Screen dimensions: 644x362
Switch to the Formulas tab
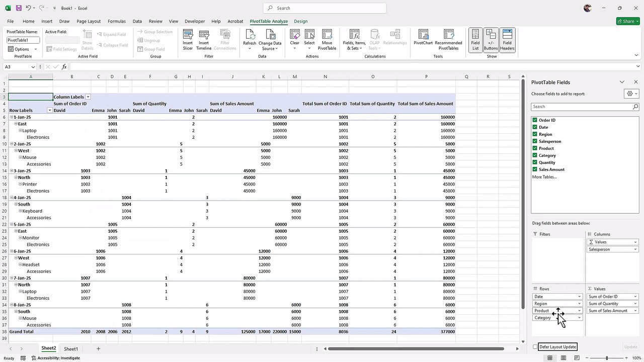tap(117, 21)
